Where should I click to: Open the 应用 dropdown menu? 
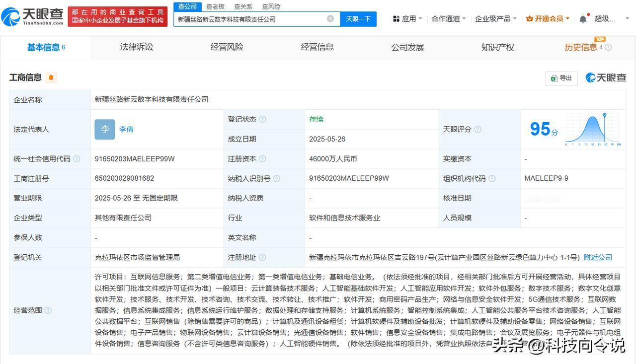coord(407,19)
